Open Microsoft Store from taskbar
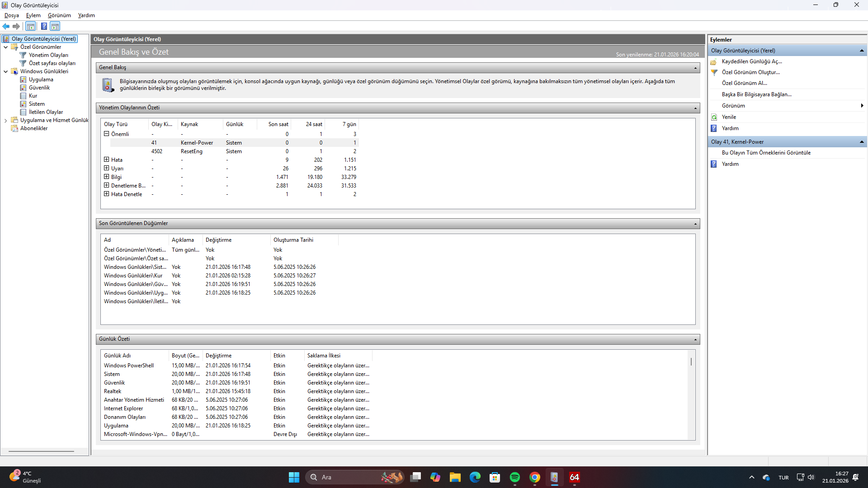This screenshot has height=488, width=868. click(495, 477)
